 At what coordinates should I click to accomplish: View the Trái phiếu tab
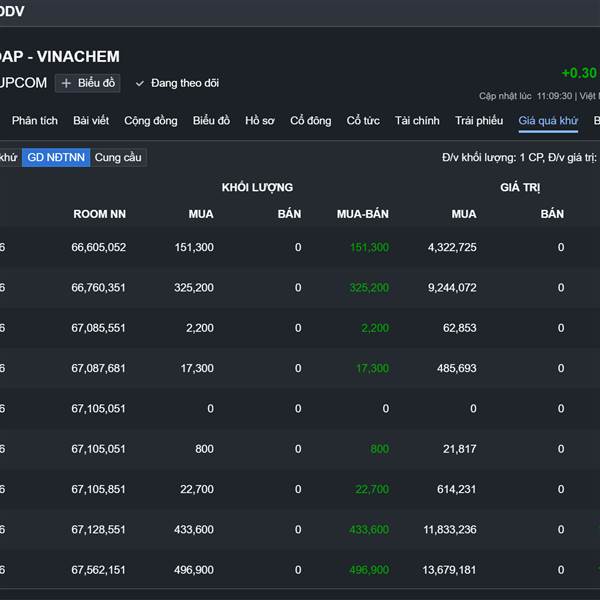[479, 121]
